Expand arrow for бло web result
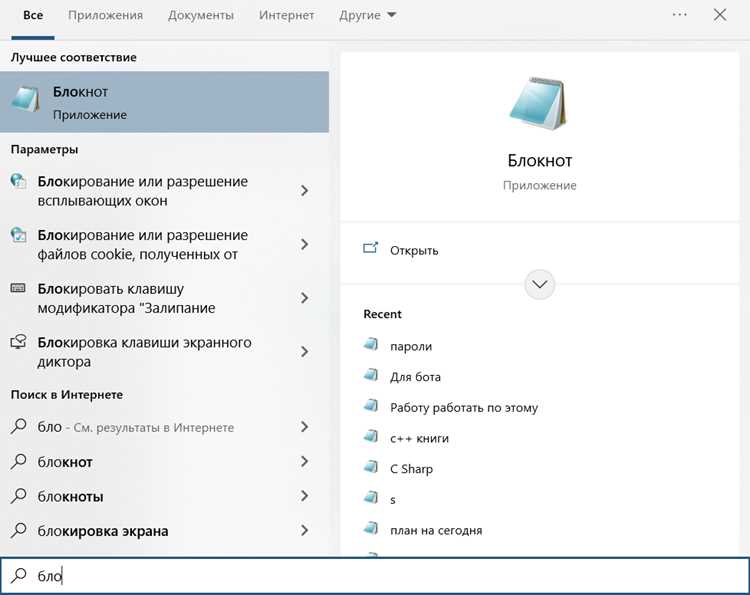This screenshot has width=750, height=595. point(304,427)
